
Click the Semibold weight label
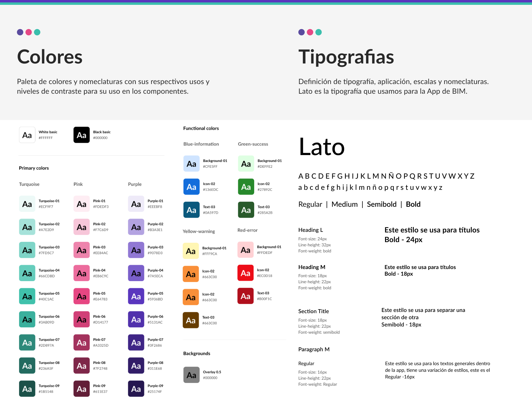[382, 204]
